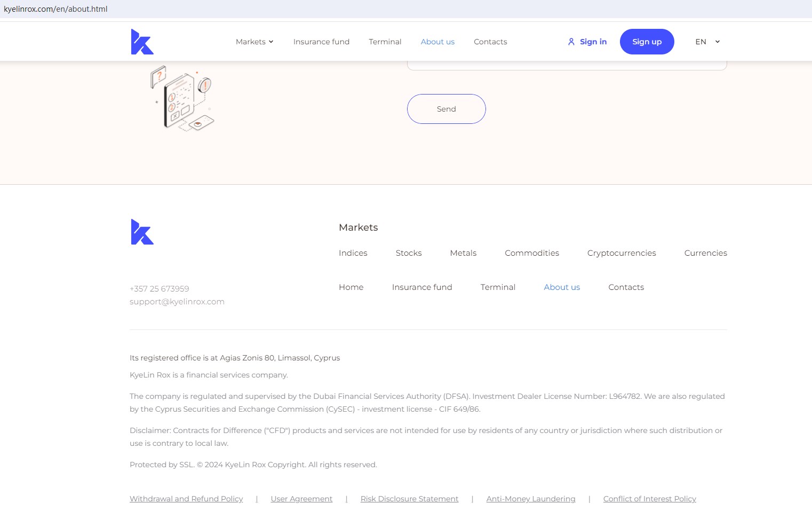This screenshot has height=511, width=812.
Task: Open Insurance fund in top navigation
Action: coord(321,42)
